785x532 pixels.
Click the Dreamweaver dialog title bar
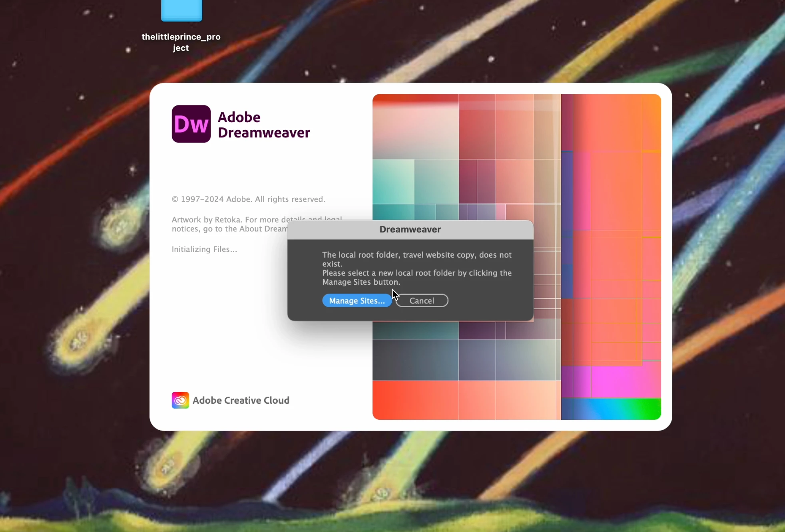[x=410, y=230]
